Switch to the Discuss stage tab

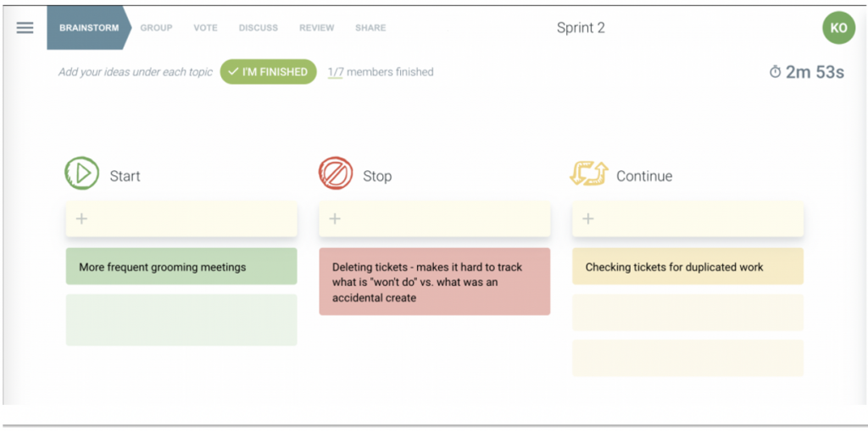point(259,28)
